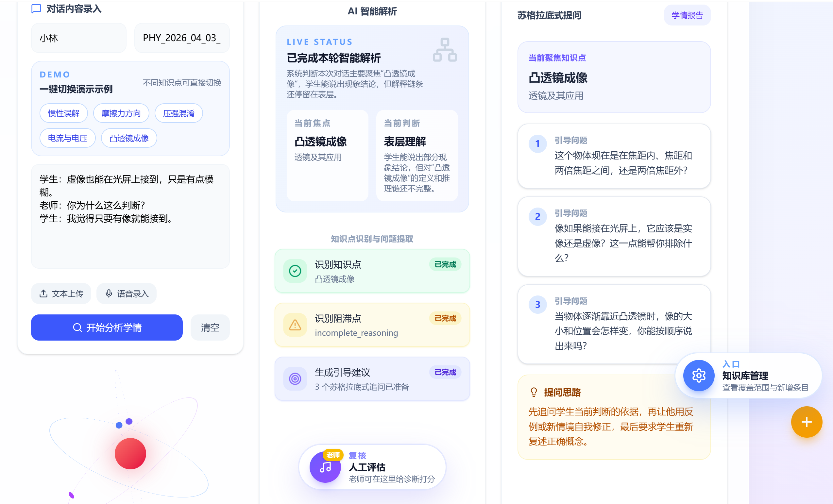Click the orange plus floating button
Screen dimensions: 833x504
click(x=807, y=422)
